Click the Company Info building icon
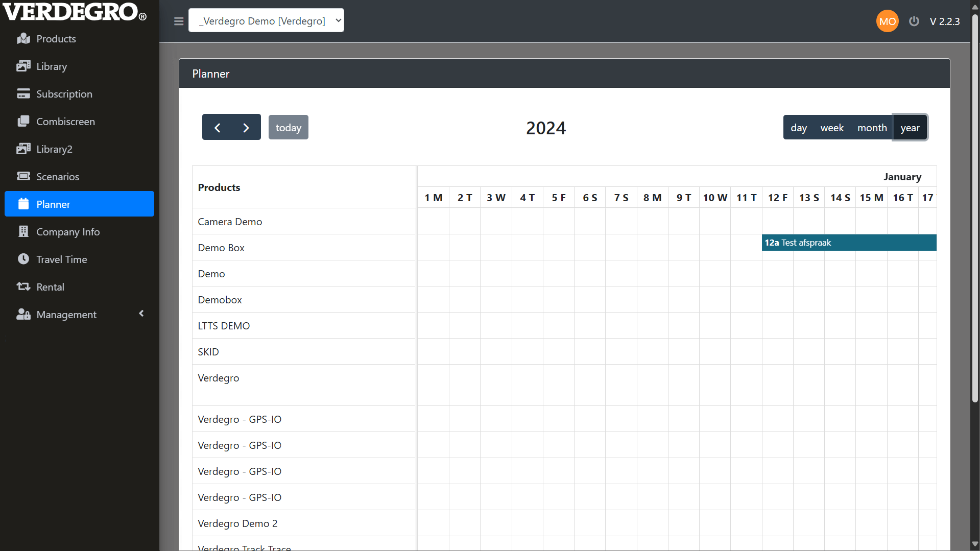This screenshot has width=980, height=551. coord(23,232)
